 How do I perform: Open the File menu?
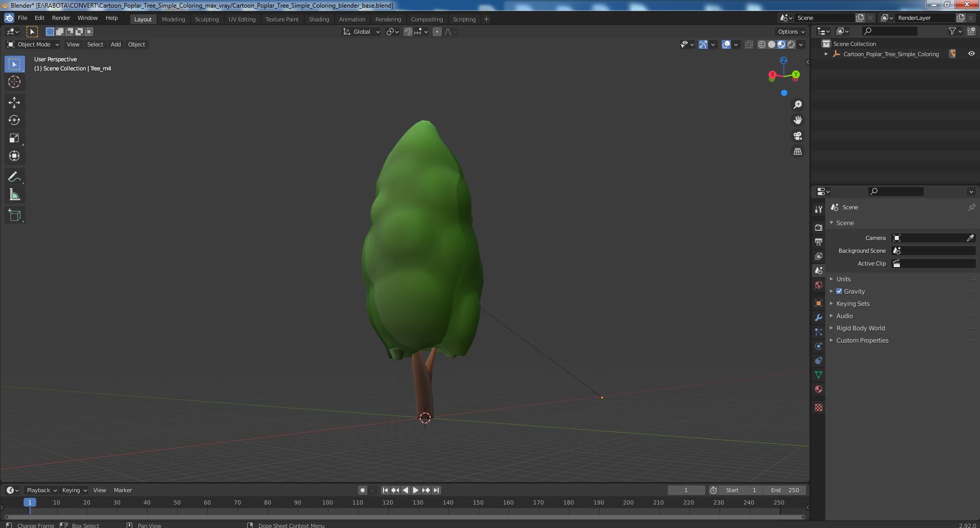(22, 18)
